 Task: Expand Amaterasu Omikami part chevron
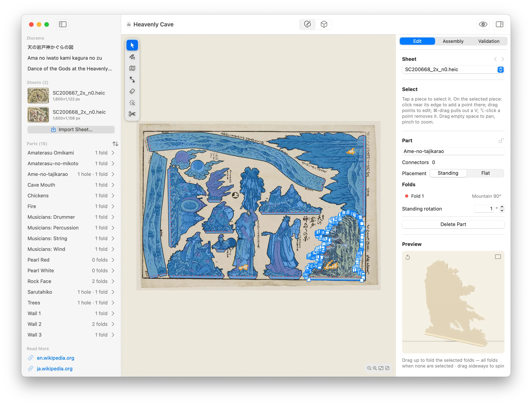coord(113,153)
